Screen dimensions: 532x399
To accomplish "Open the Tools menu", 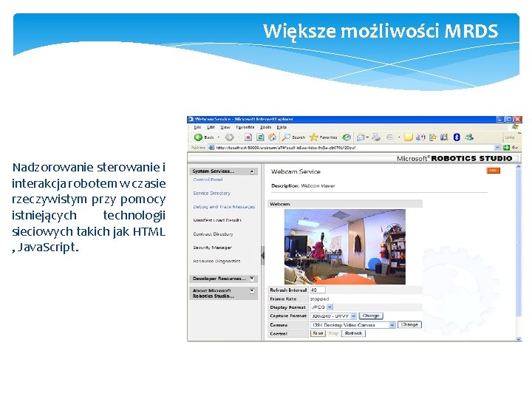I will tap(266, 127).
